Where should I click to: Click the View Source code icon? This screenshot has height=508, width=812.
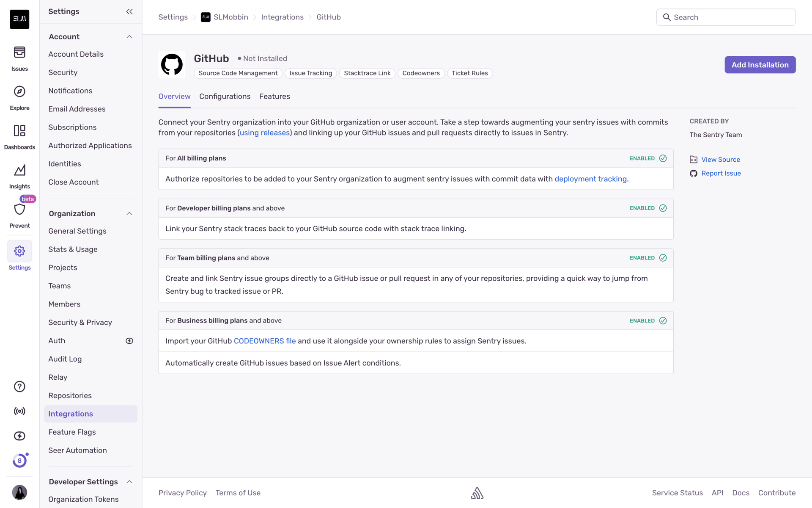[x=694, y=160]
